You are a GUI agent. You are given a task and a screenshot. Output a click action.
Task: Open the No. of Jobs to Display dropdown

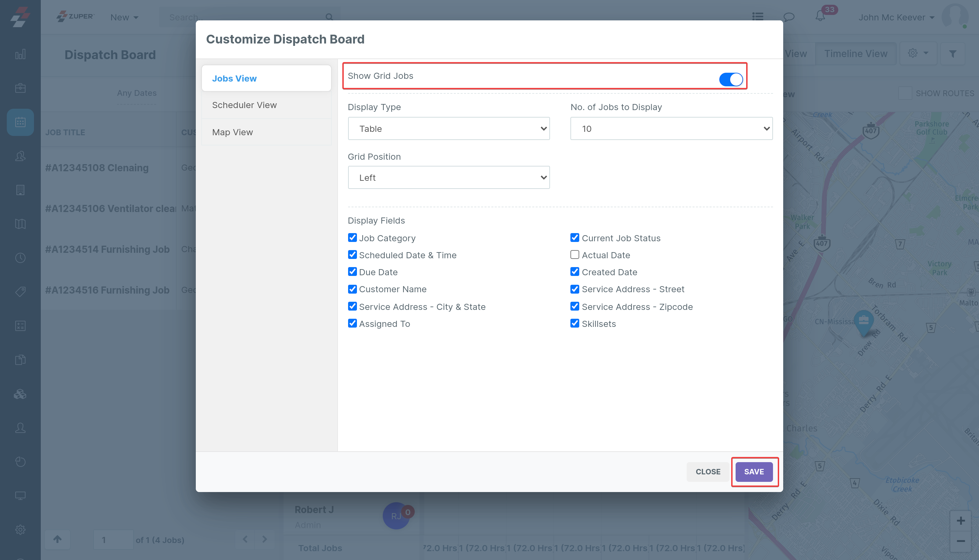coord(671,128)
